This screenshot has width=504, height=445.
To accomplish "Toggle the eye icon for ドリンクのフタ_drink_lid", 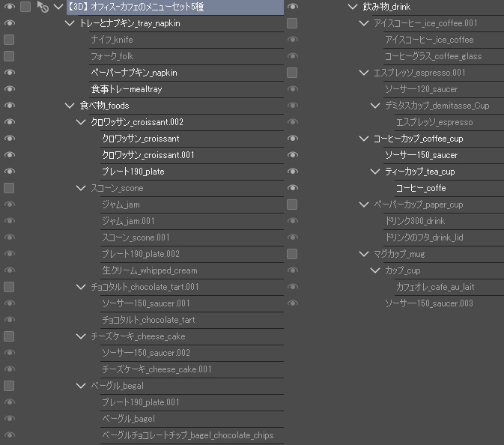I will coord(293,237).
